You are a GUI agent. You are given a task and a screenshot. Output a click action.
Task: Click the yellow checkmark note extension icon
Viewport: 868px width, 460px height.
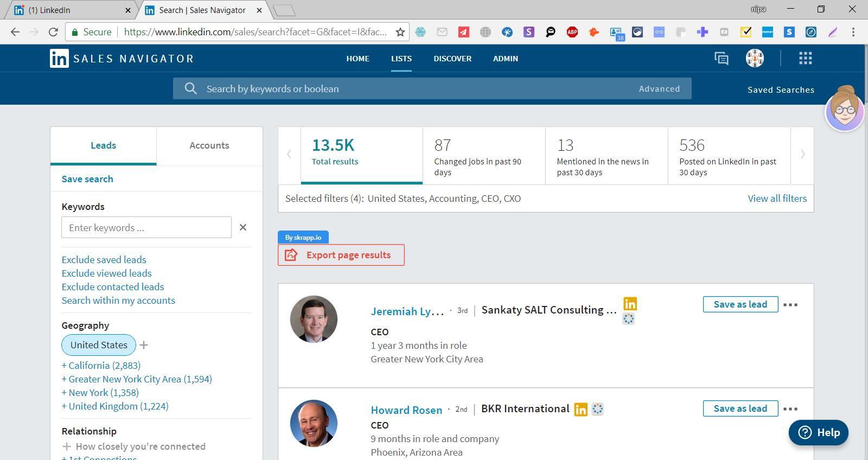(x=746, y=32)
